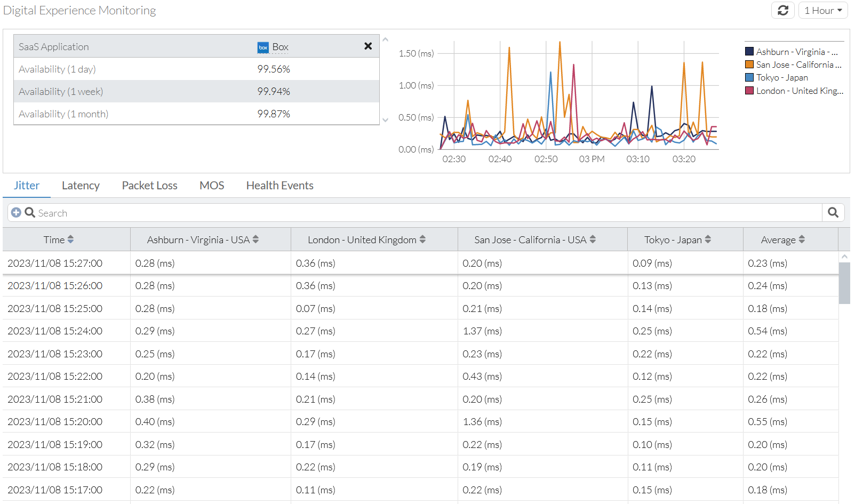This screenshot has height=504, width=855.
Task: Click the add filter plus icon in search bar
Action: [x=16, y=212]
